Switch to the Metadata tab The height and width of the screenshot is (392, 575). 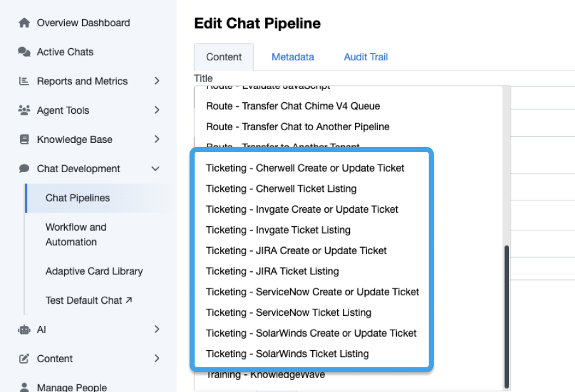(293, 57)
